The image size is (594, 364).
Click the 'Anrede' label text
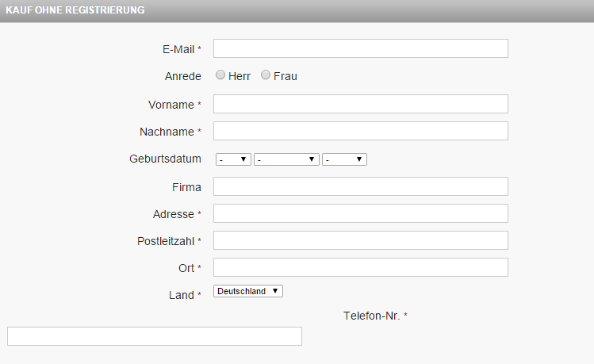tap(182, 76)
